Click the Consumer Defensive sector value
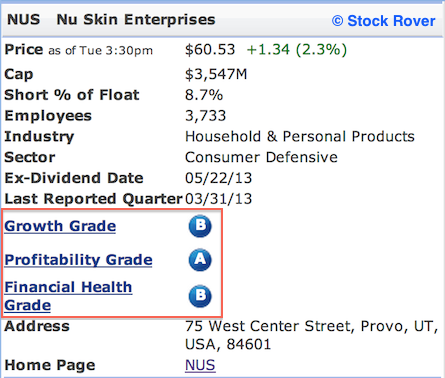This screenshot has width=445, height=378. coord(261,157)
